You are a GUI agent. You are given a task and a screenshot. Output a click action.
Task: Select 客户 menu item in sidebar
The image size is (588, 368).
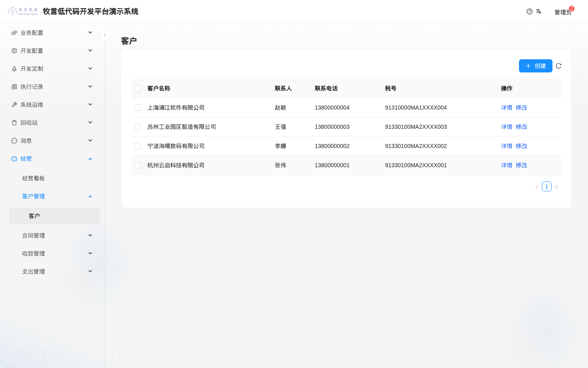pos(54,216)
